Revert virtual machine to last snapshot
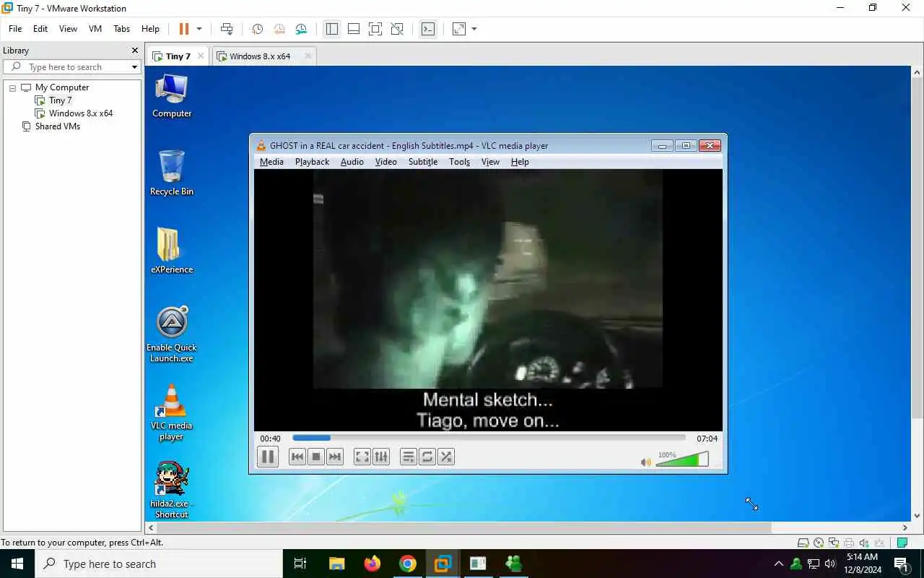Image resolution: width=924 pixels, height=578 pixels. [279, 29]
